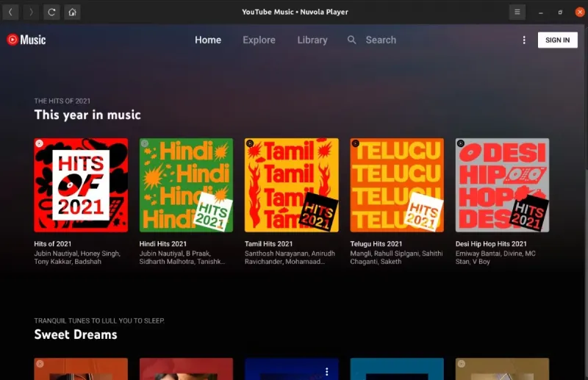Close the window with the orange X button
Viewport: 588px width, 380px height.
(580, 12)
